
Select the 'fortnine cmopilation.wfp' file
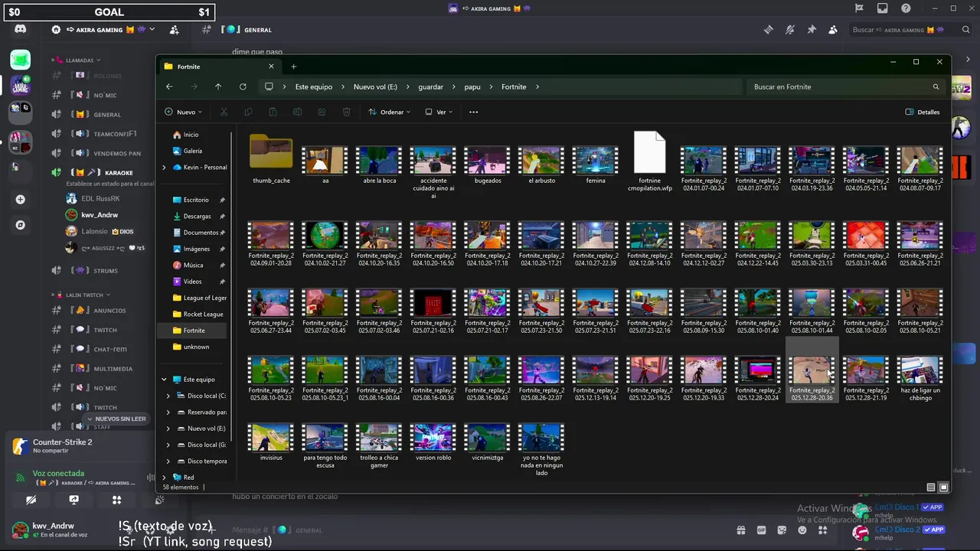point(649,161)
